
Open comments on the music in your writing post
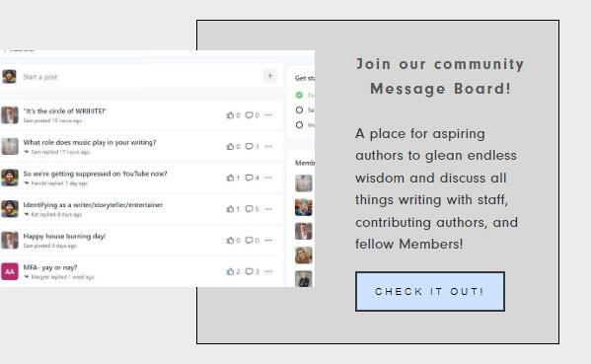pos(250,146)
